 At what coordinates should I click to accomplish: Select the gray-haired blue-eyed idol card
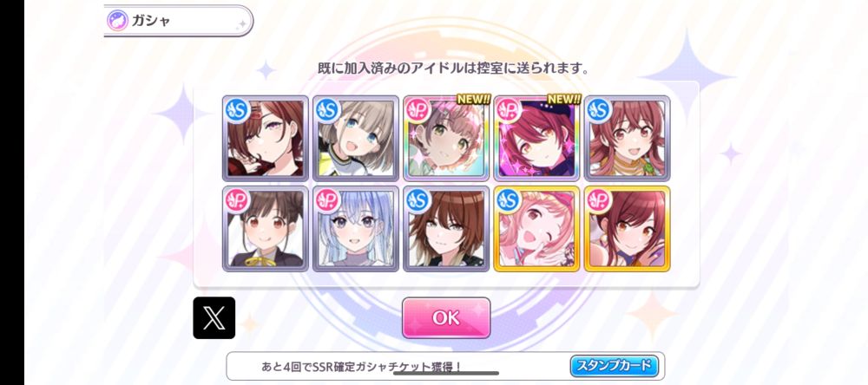click(x=355, y=138)
